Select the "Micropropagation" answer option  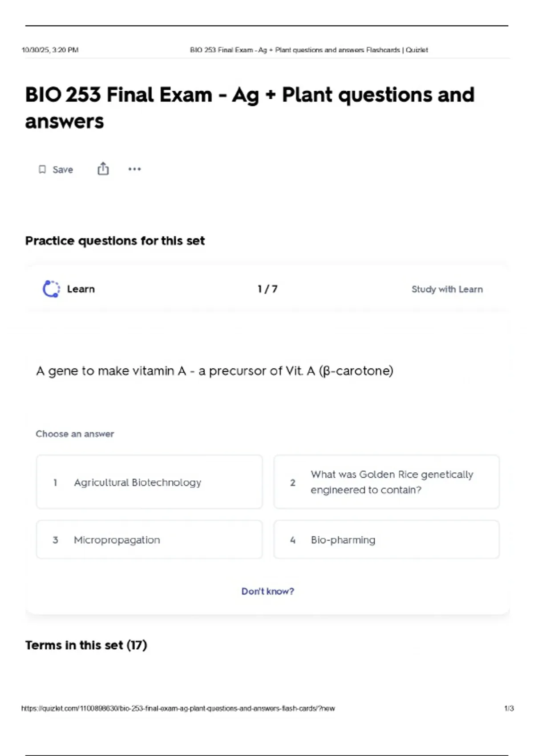click(x=149, y=539)
